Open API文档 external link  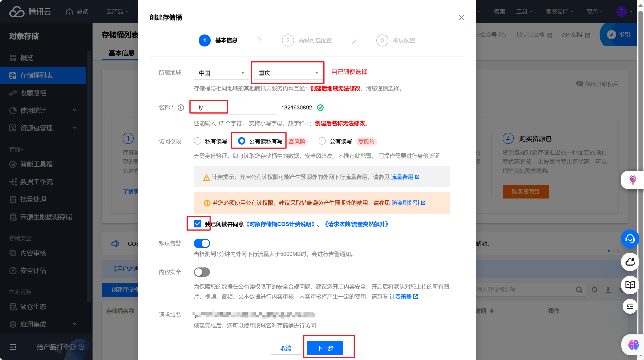pyautogui.click(x=576, y=35)
